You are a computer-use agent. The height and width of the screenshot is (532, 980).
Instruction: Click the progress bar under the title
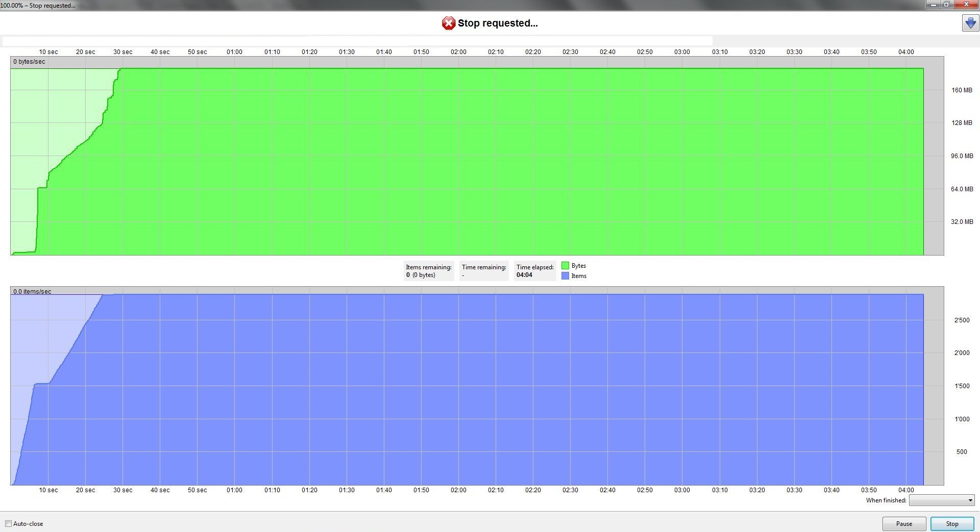tap(357, 41)
